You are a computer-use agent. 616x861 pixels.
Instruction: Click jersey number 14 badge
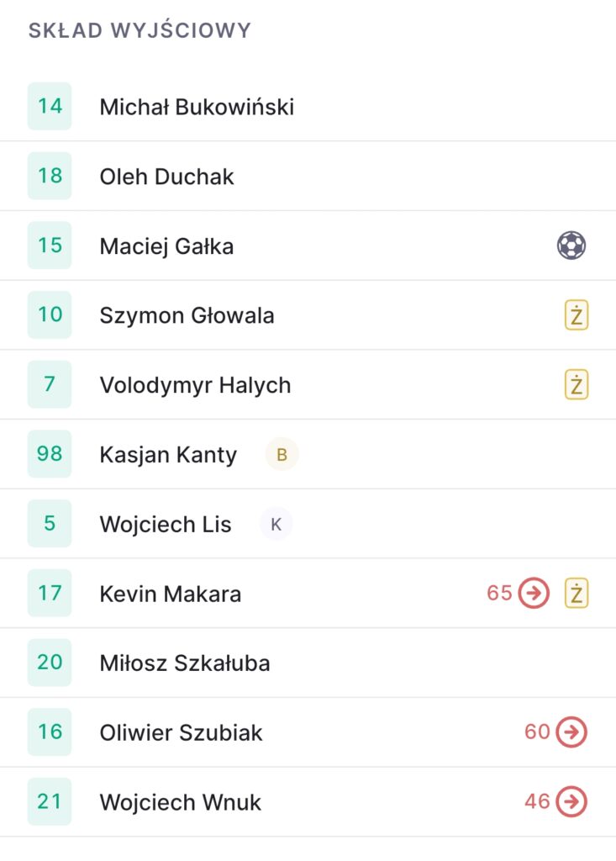[x=50, y=106]
